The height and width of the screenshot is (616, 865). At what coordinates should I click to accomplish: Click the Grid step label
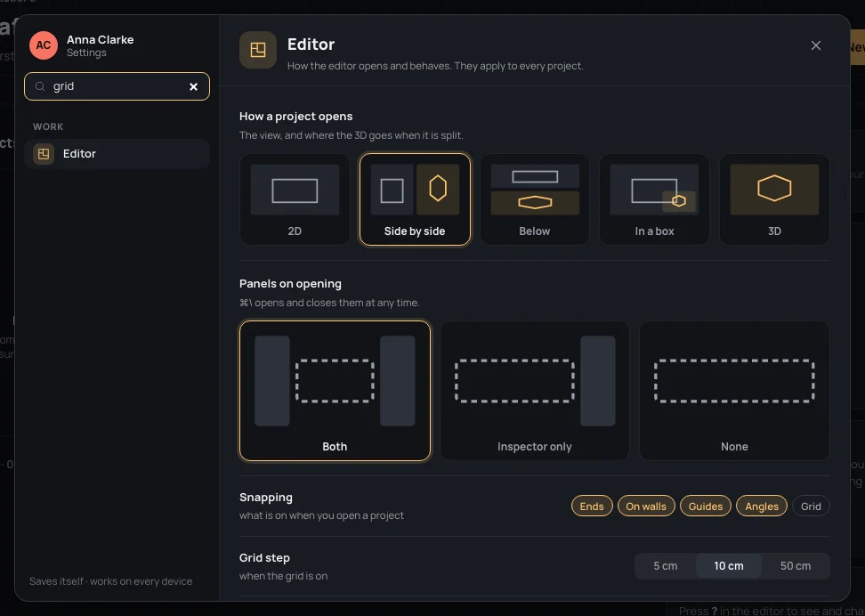click(264, 558)
